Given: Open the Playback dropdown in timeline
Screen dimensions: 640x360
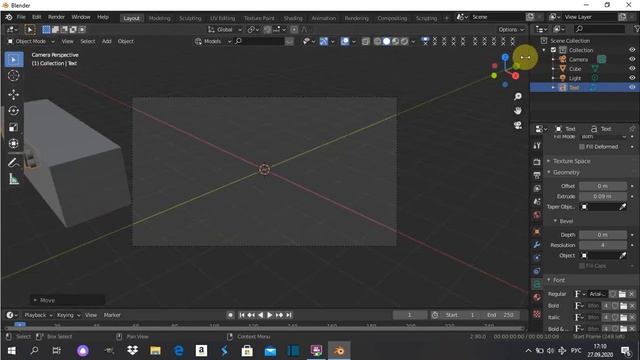Looking at the screenshot, I should point(38,315).
